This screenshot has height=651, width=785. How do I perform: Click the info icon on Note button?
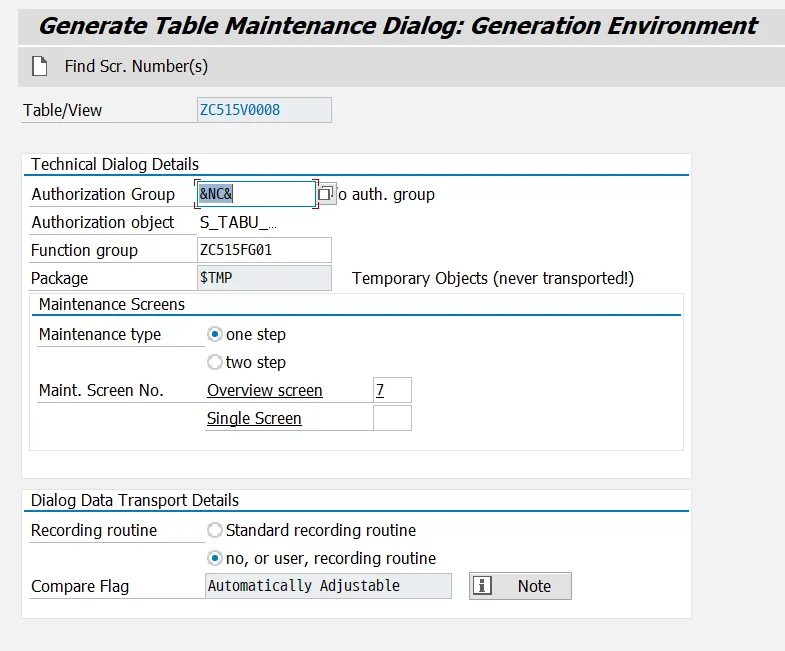[x=482, y=586]
